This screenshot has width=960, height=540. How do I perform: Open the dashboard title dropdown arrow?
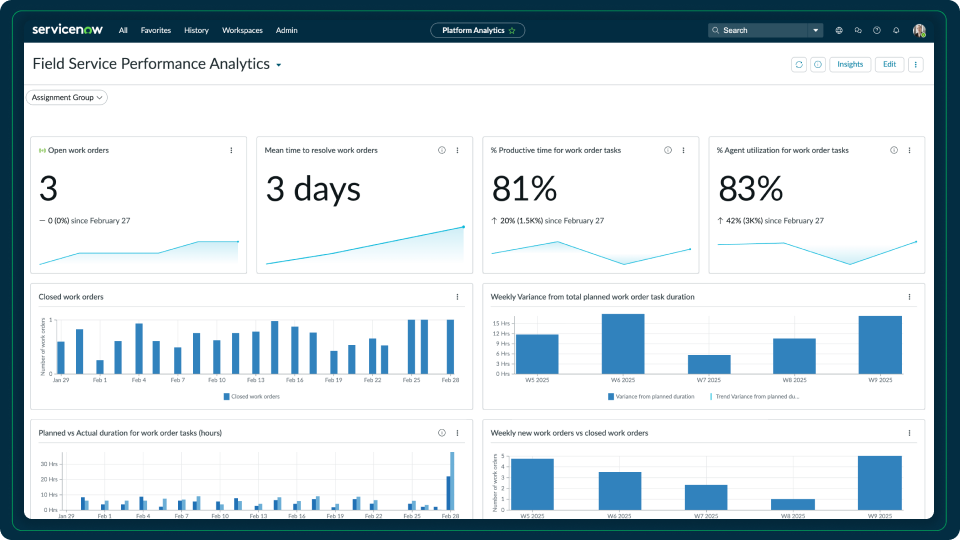[279, 65]
